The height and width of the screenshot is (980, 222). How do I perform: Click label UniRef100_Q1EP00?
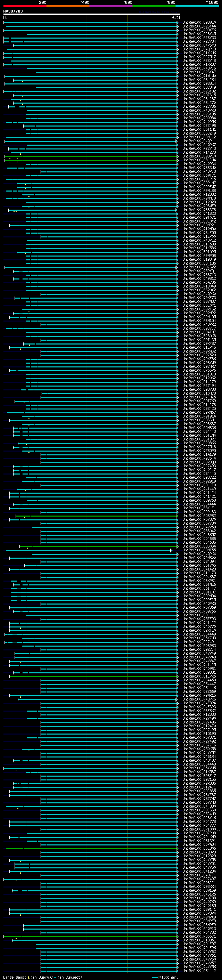point(199,237)
